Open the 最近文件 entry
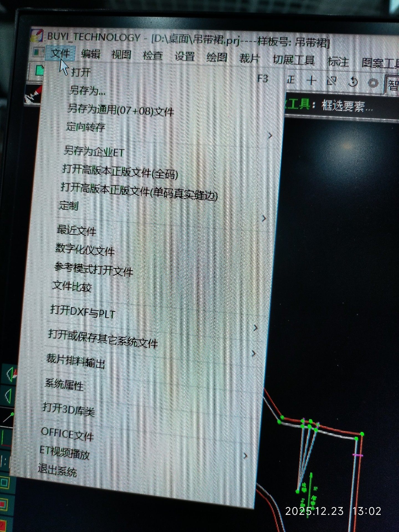 point(76,230)
